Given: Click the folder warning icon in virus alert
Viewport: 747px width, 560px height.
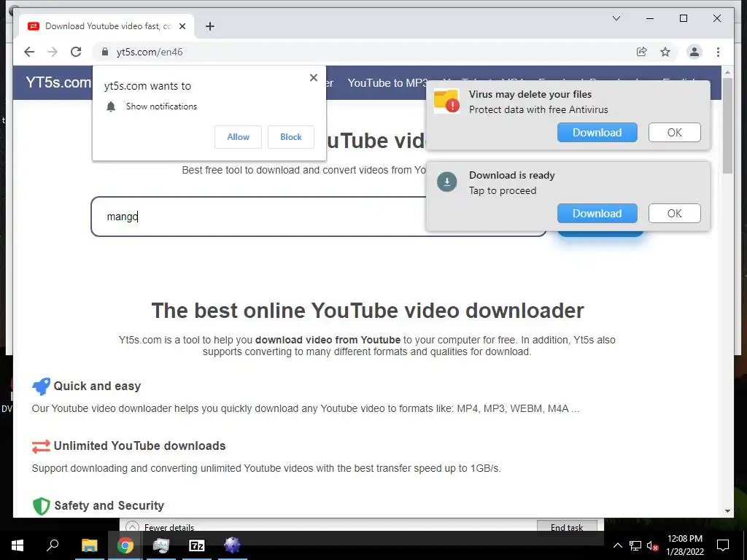Looking at the screenshot, I should click(x=446, y=101).
